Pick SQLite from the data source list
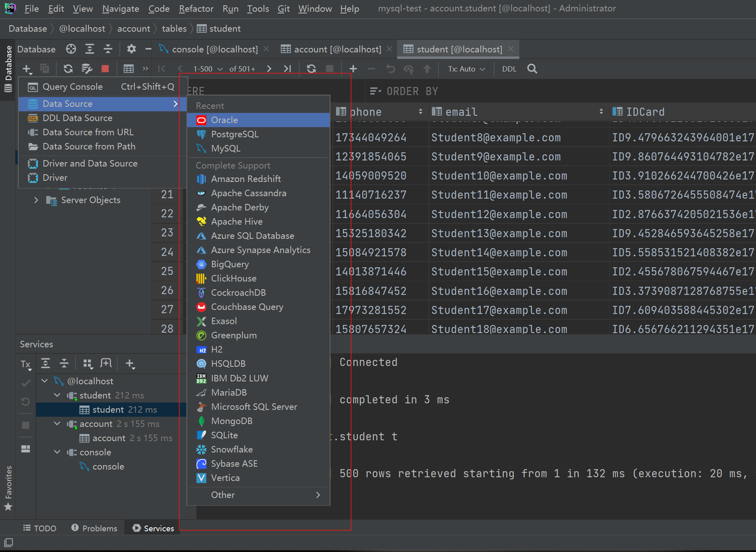The height and width of the screenshot is (552, 756). tap(259, 435)
